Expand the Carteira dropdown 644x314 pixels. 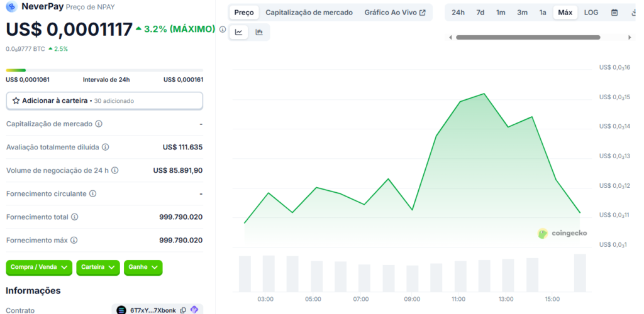(x=98, y=268)
